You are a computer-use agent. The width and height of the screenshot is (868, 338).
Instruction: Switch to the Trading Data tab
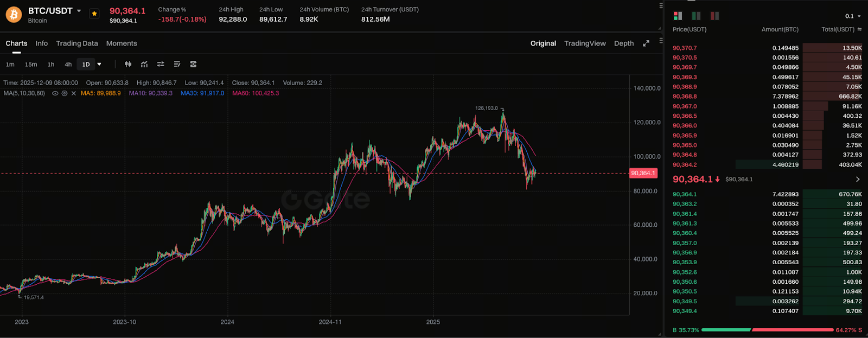[77, 43]
